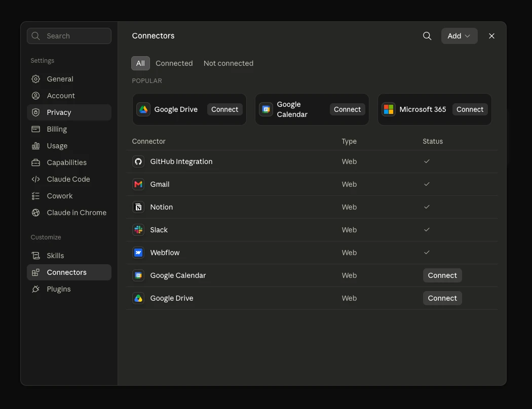532x409 pixels.
Task: Click the Status column header
Action: (x=433, y=141)
